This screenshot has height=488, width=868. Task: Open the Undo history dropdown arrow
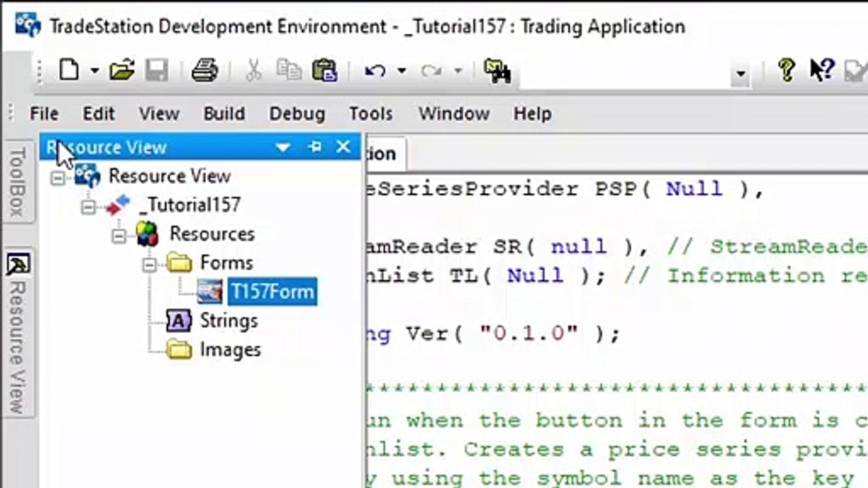[401, 70]
